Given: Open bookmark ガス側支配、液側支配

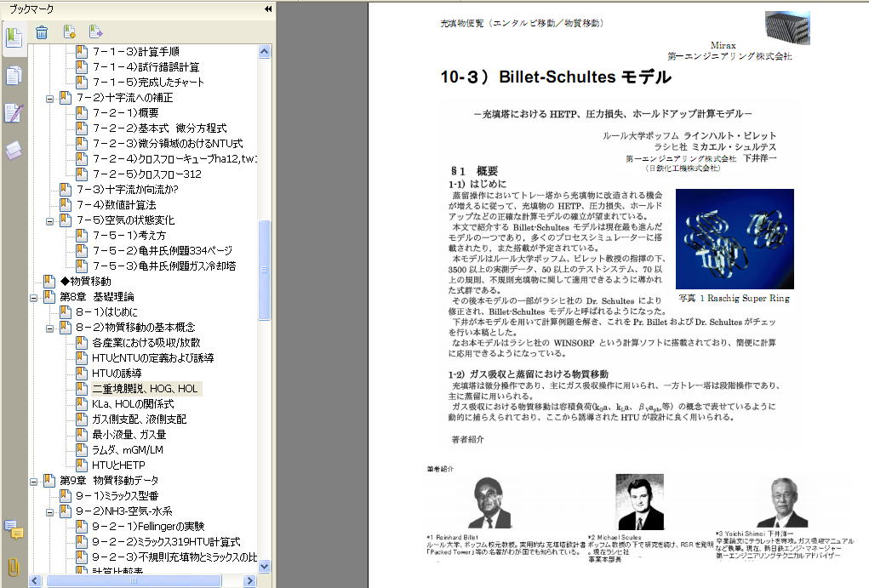Looking at the screenshot, I should (x=139, y=420).
